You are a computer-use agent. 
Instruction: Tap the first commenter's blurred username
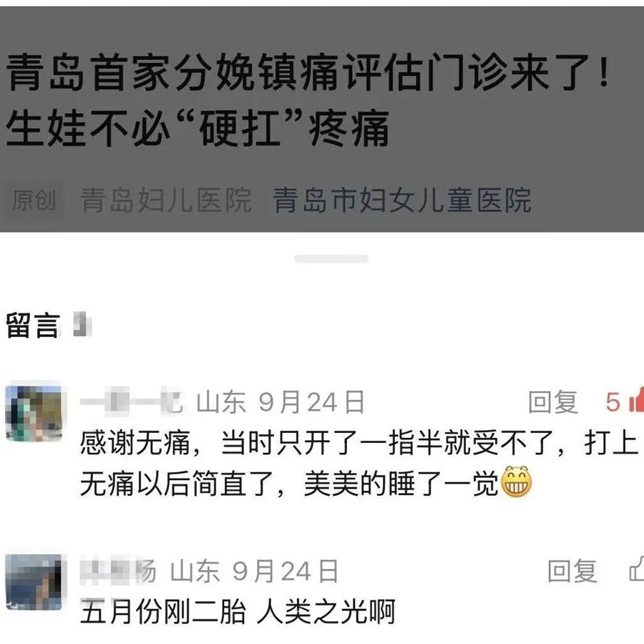131,401
